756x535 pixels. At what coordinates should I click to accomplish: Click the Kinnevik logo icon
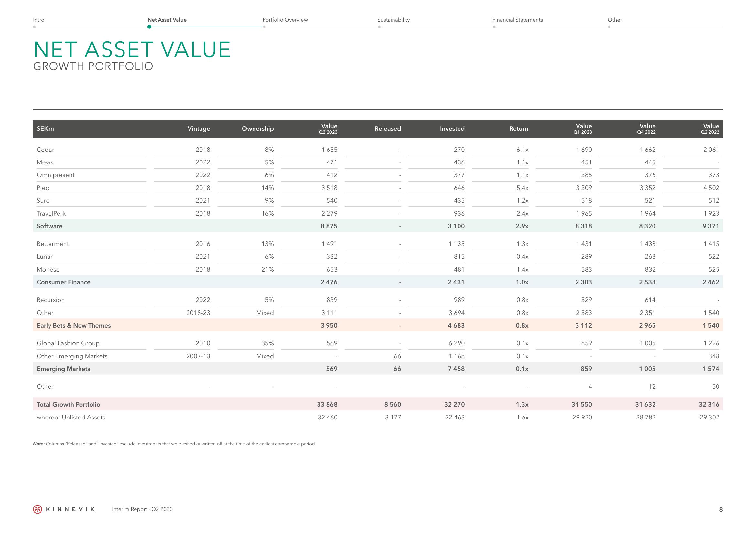38,509
